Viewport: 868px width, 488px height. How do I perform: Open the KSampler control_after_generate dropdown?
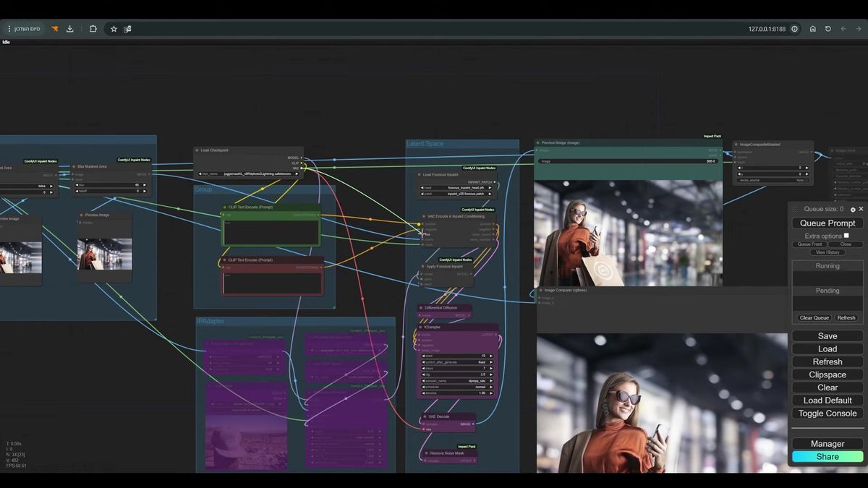coord(457,362)
